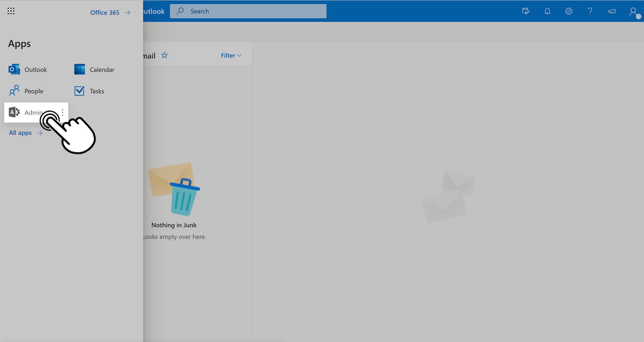Open the All apps link
644x342 pixels.
click(25, 133)
